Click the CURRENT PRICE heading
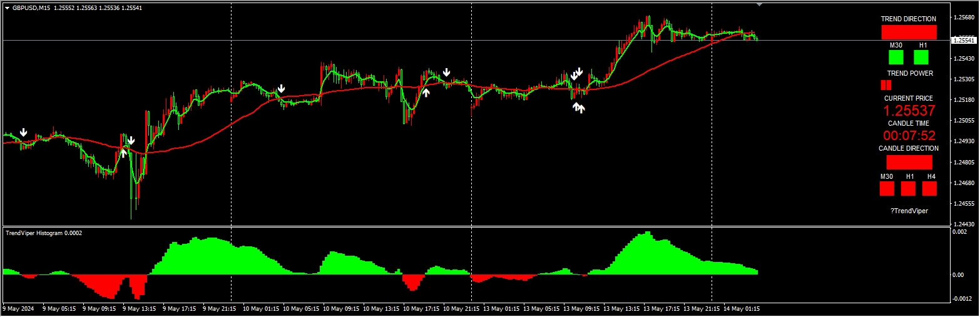Screen dimensions: 980x317 click(909, 98)
